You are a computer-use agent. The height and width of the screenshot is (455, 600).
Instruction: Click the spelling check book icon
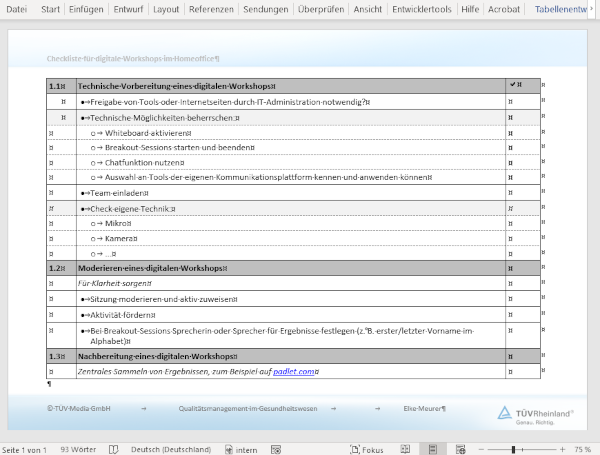coord(113,450)
